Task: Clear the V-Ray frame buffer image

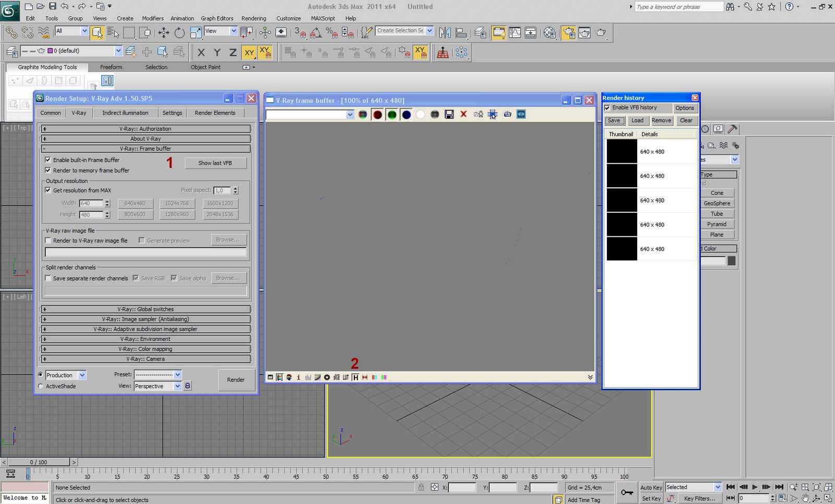Action: 463,114
